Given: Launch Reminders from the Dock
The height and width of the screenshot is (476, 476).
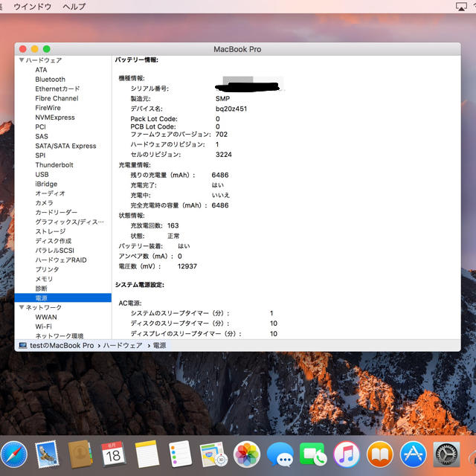Looking at the screenshot, I should point(180,454).
